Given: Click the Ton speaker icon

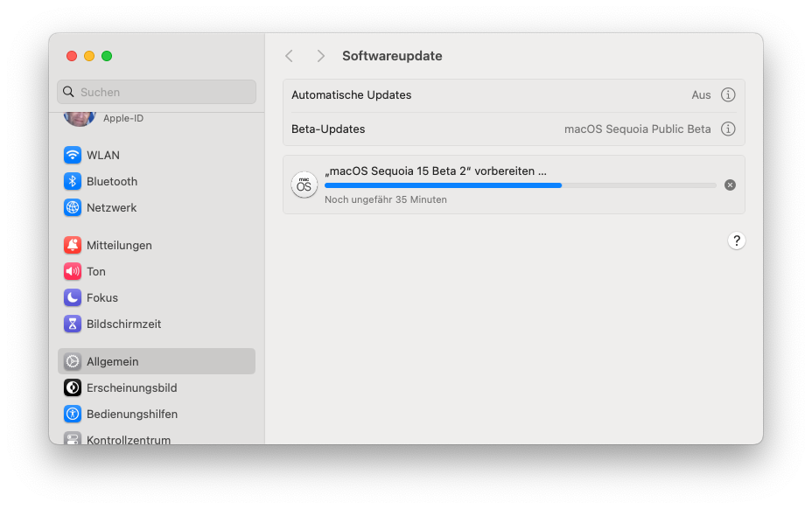Looking at the screenshot, I should click(x=73, y=271).
